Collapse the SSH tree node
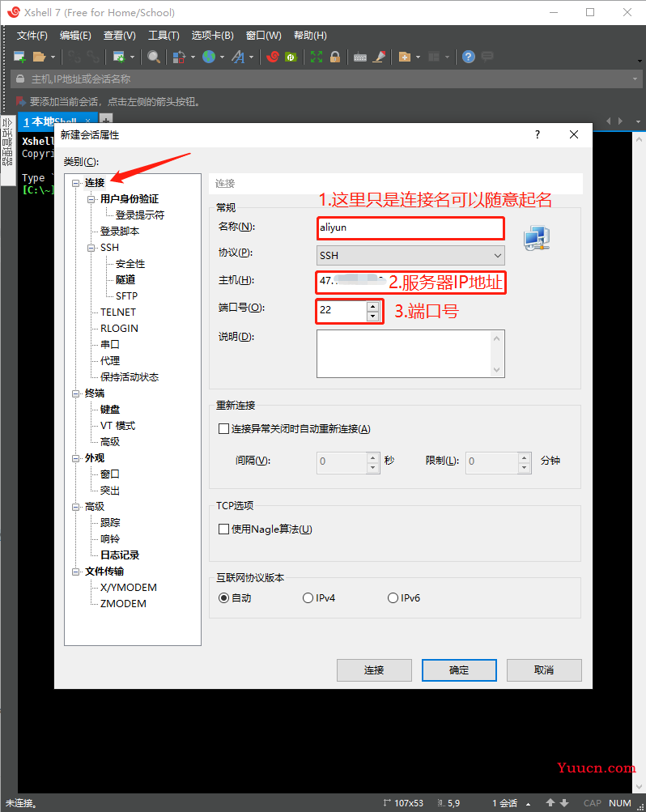The image size is (646, 812). (91, 248)
